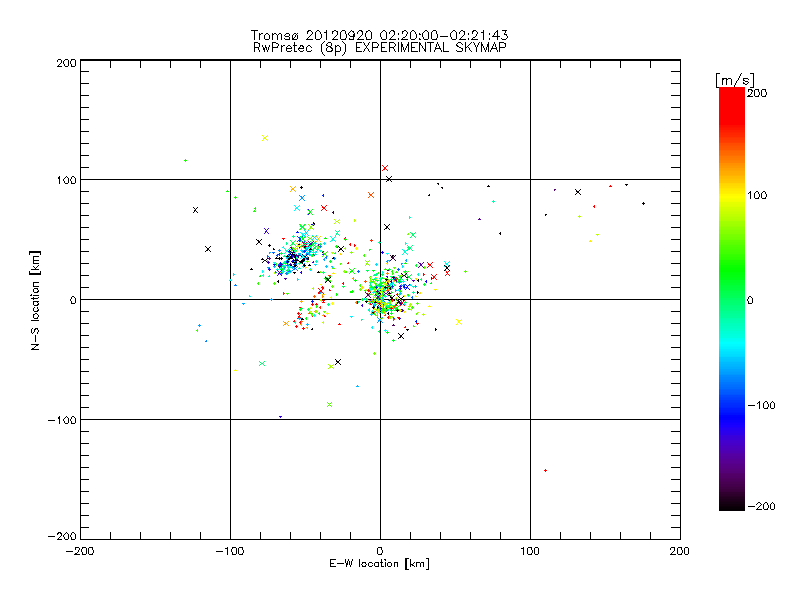Click the yellow X marker right of the central cluster
Screen dimensions: 800x600
click(459, 322)
